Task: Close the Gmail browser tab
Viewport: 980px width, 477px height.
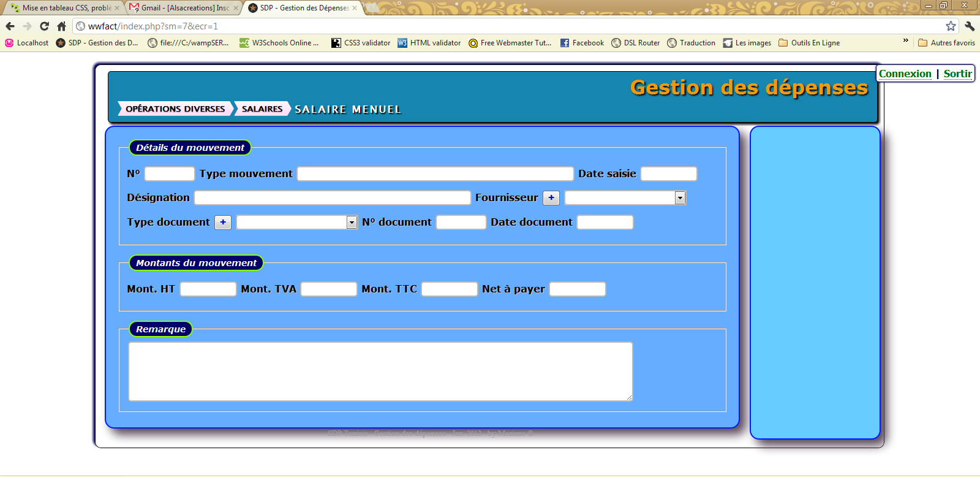Action: tap(236, 8)
